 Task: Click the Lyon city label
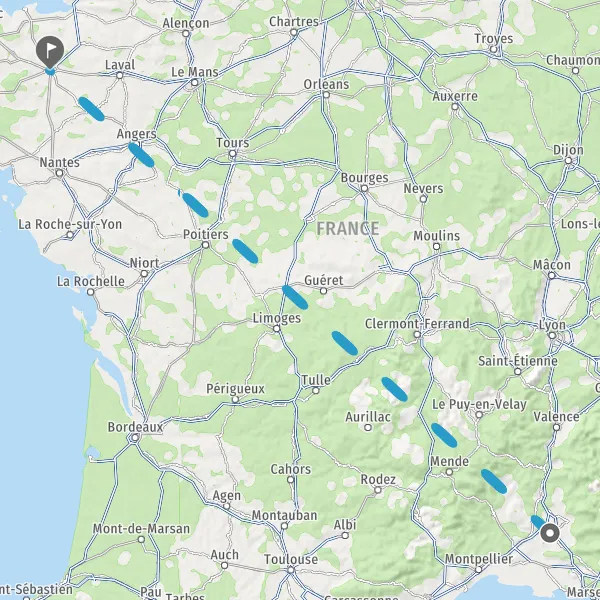coord(552,325)
